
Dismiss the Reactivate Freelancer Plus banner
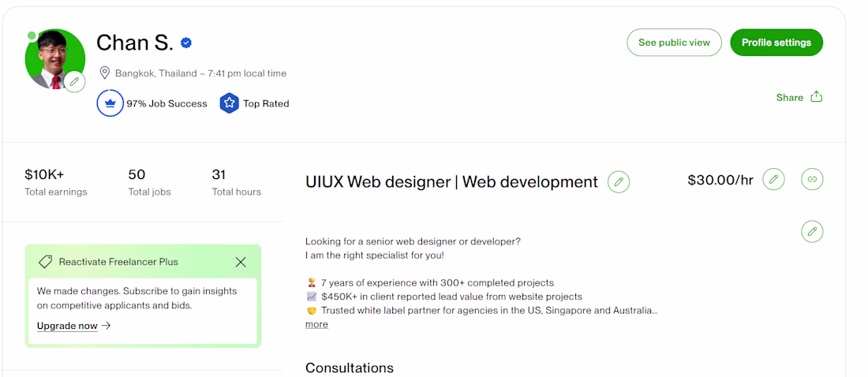click(x=241, y=262)
